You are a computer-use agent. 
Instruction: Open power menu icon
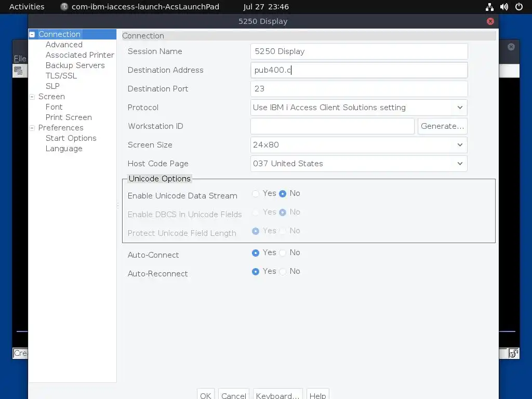pos(519,7)
